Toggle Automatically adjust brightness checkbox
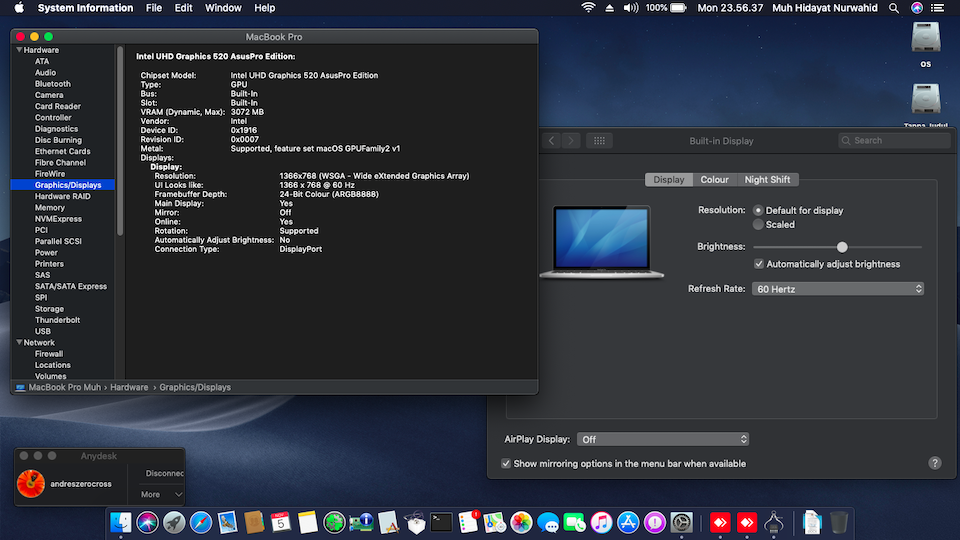The width and height of the screenshot is (960, 540). point(759,264)
